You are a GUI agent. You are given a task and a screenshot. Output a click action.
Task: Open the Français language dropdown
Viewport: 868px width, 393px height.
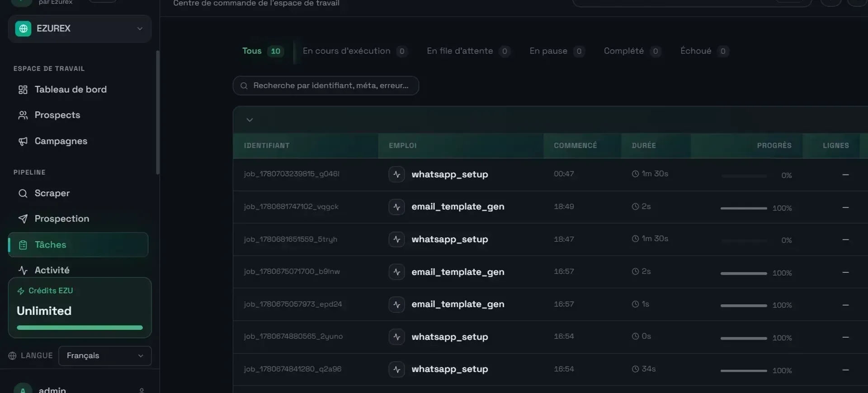(105, 356)
